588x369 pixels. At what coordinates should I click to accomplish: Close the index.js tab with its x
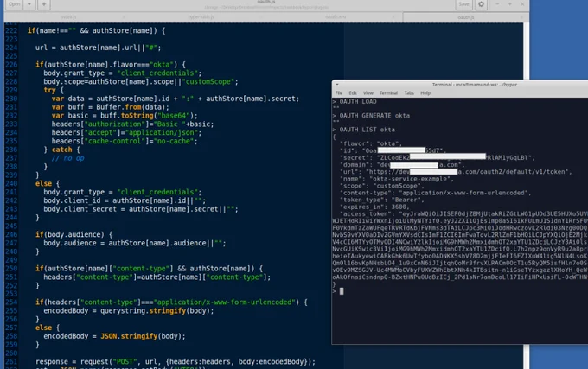click(124, 17)
